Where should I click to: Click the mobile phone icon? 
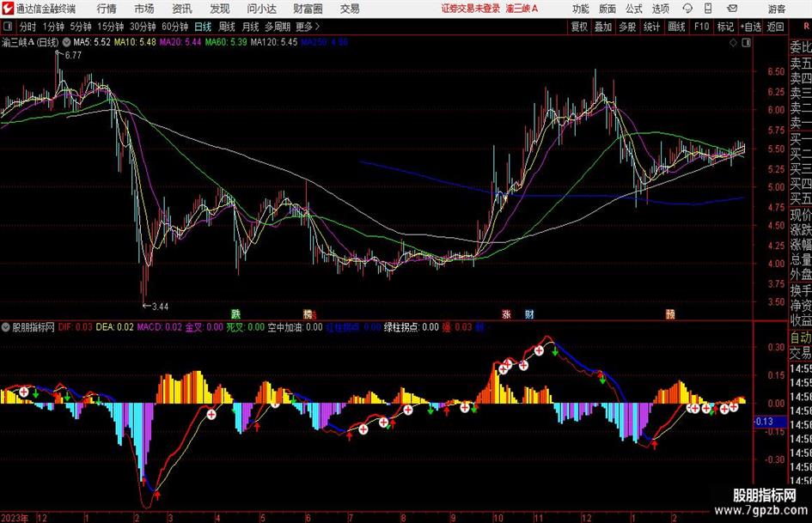pyautogui.click(x=708, y=9)
